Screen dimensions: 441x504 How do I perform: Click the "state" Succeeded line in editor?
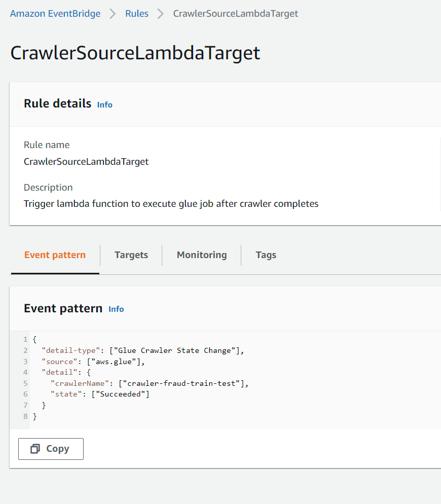(100, 394)
